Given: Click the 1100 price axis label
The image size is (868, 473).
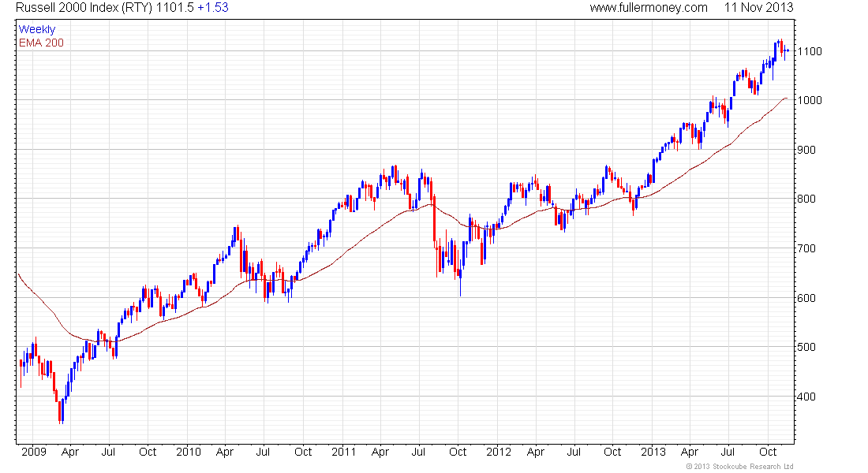Looking at the screenshot, I should (810, 51).
